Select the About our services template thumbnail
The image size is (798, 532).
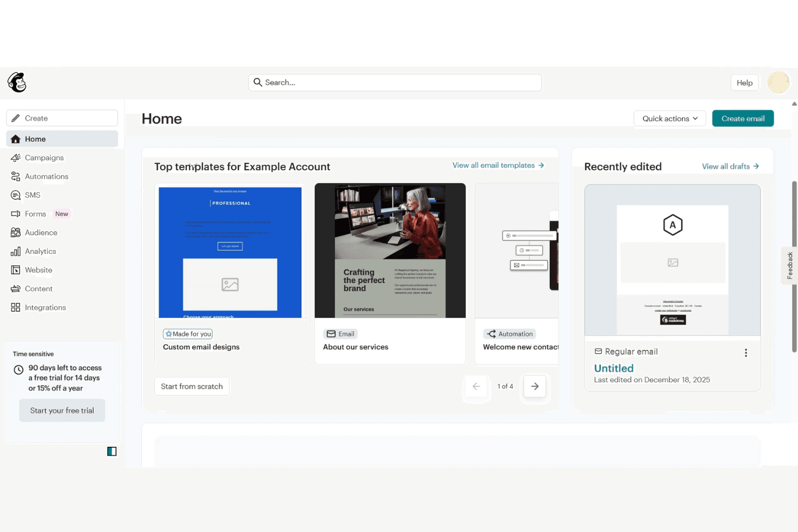(390, 251)
